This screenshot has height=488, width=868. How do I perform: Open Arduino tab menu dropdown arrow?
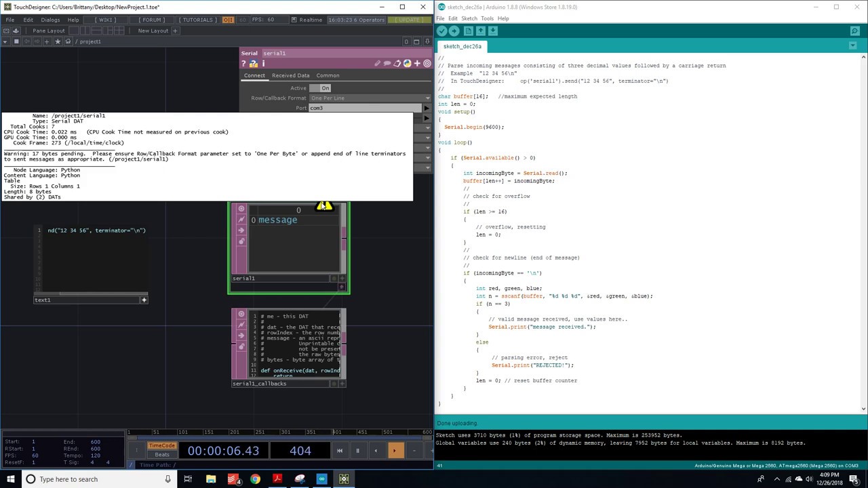pyautogui.click(x=853, y=46)
